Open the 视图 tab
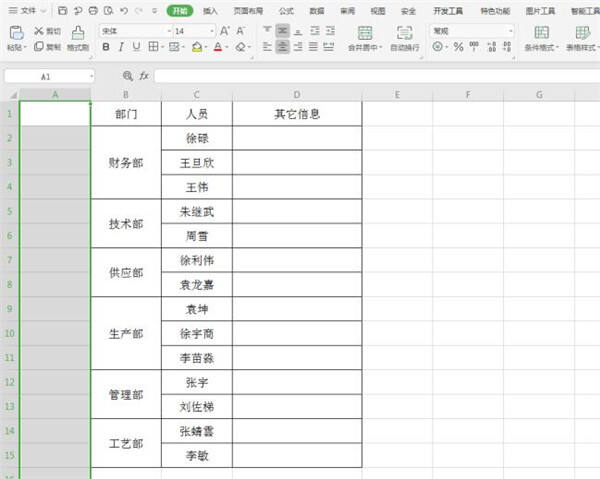 click(378, 11)
